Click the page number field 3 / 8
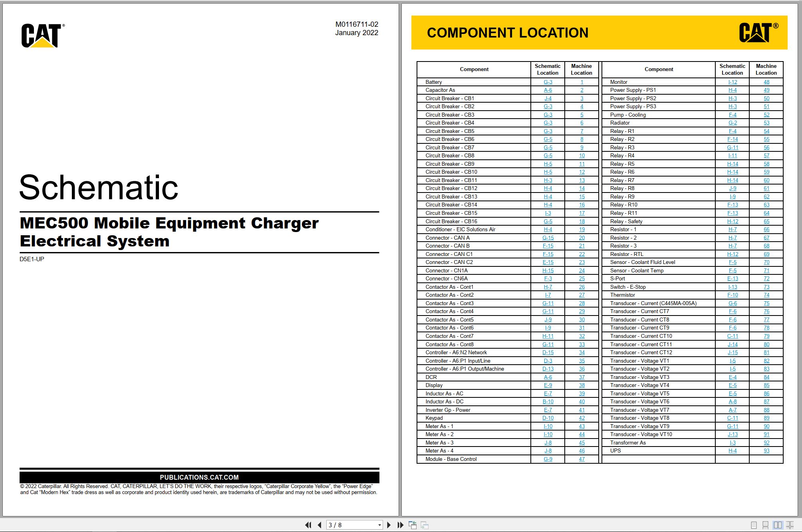The height and width of the screenshot is (532, 802). [x=351, y=525]
